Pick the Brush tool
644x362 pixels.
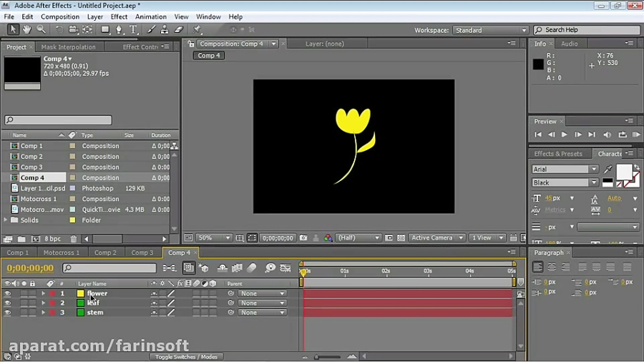coord(151,29)
